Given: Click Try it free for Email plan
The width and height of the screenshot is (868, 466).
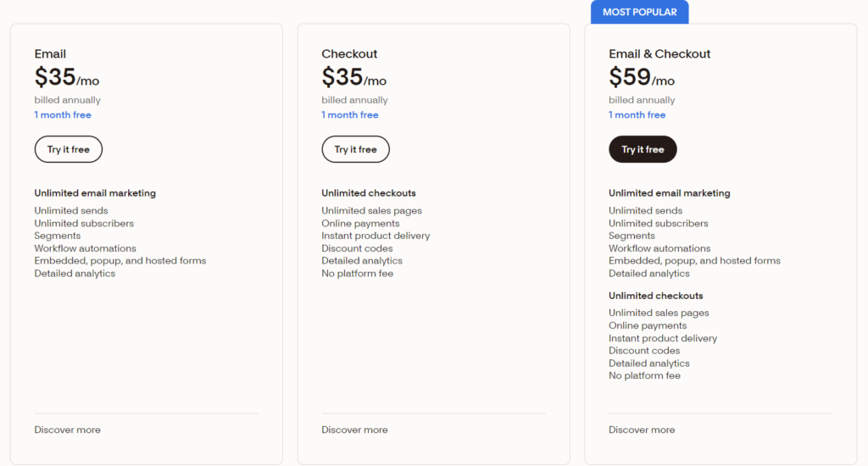Looking at the screenshot, I should tap(68, 149).
